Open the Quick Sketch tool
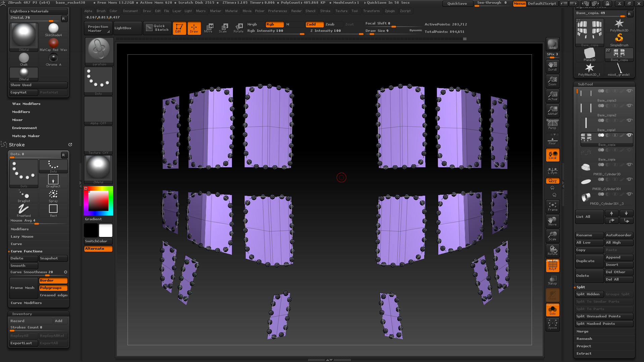 coord(157,28)
